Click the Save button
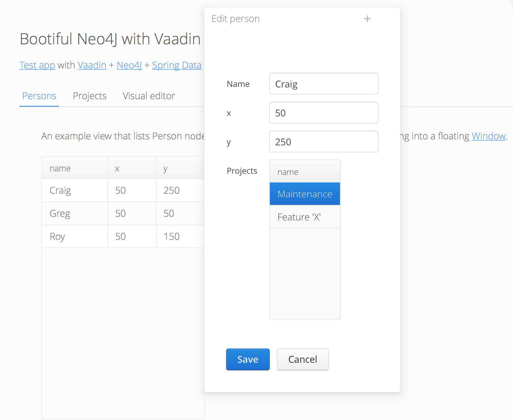The width and height of the screenshot is (513, 420). point(248,359)
